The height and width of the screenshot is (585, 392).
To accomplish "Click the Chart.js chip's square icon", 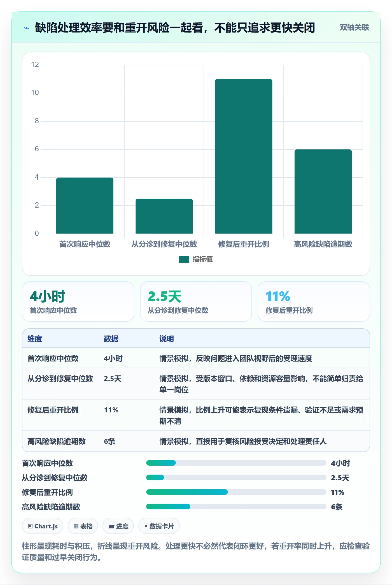I will click(30, 526).
